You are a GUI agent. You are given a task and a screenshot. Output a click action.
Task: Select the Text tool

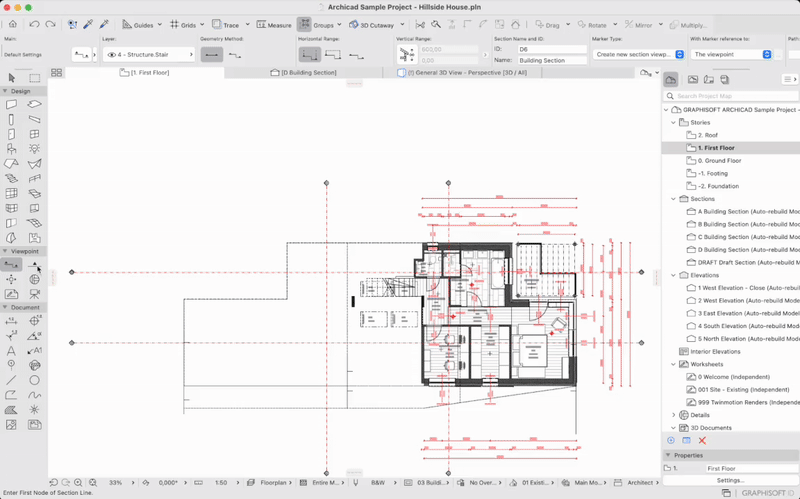pos(11,351)
